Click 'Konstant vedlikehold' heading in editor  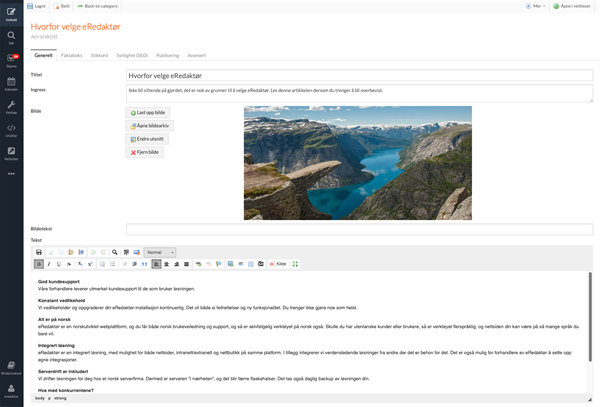coord(61,300)
